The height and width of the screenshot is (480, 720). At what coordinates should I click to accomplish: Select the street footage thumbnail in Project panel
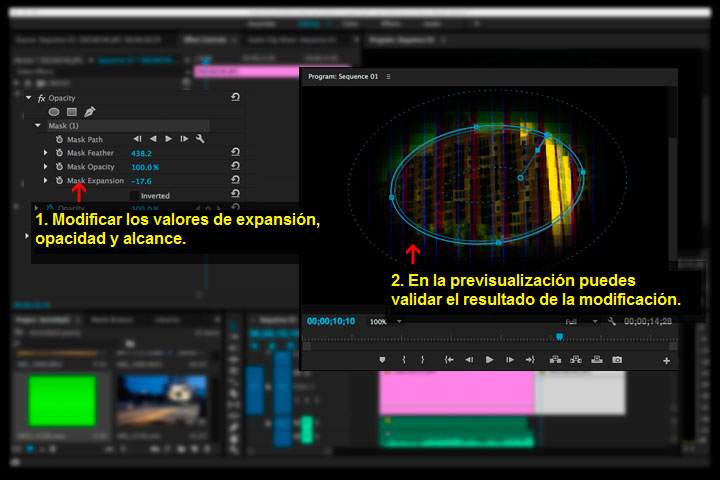tap(161, 401)
